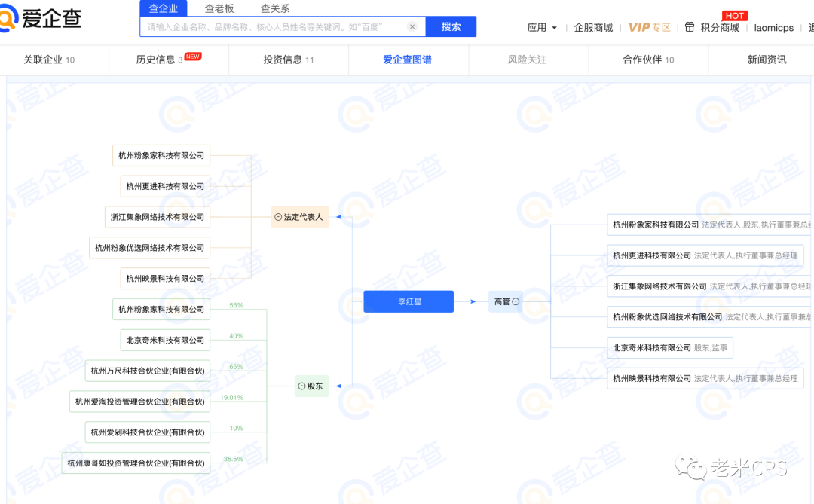Open the 新闻资讯 tab
The height and width of the screenshot is (504, 814).
point(767,60)
